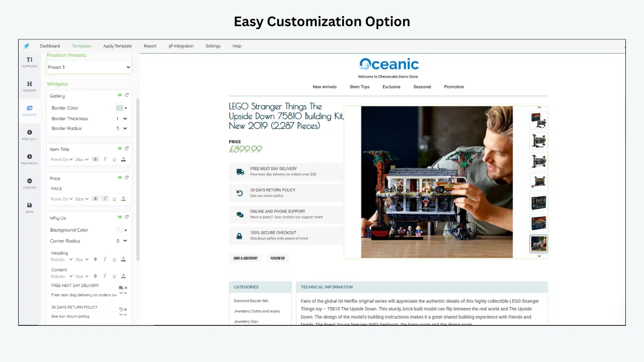
Task: Make the Item Title text bold
Action: (95, 159)
